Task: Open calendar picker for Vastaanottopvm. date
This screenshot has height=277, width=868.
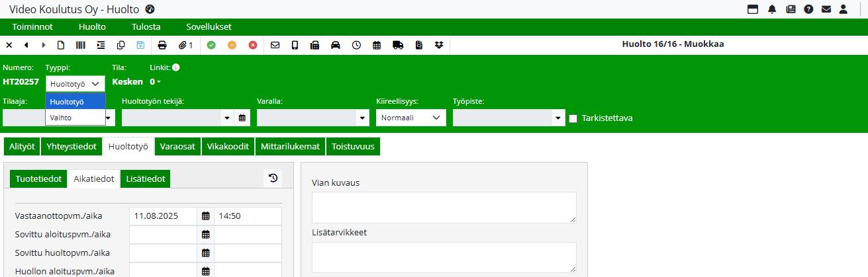Action: click(206, 216)
